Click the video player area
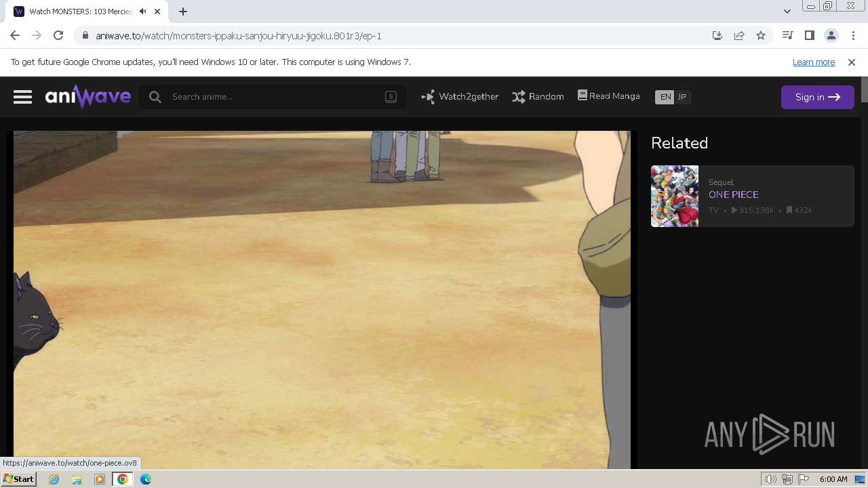This screenshot has height=488, width=868. click(x=322, y=300)
